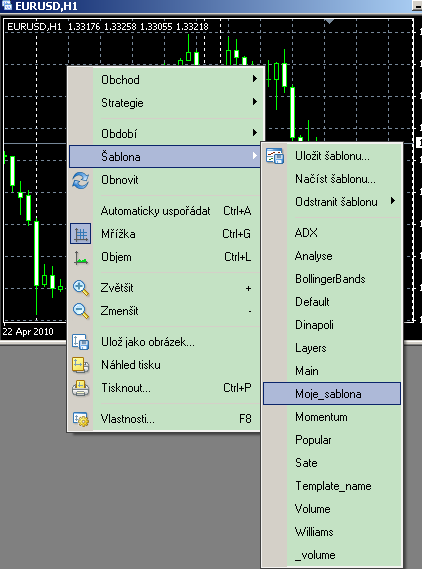
Task: Click the Zmenšit magnifier icon
Action: 80,311
